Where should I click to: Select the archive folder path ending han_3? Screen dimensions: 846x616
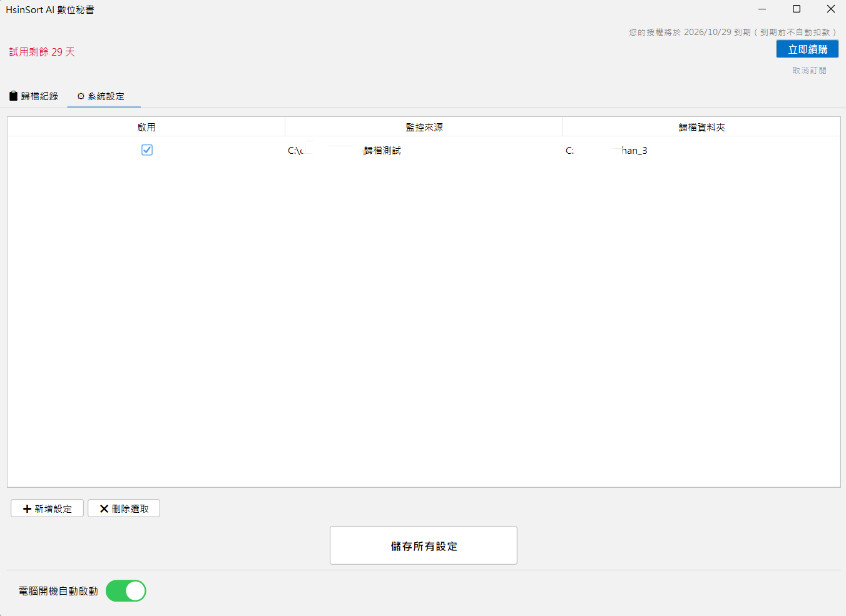701,151
